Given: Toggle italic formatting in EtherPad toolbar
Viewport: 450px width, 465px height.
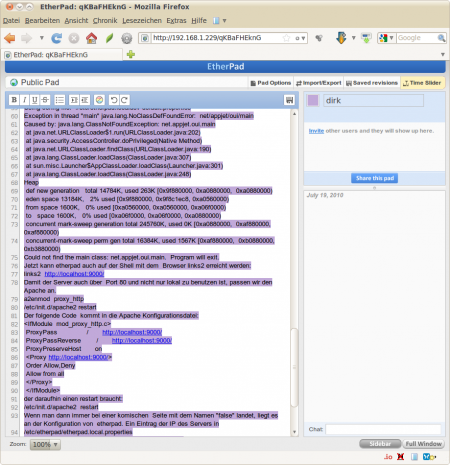Looking at the screenshot, I should click(24, 100).
